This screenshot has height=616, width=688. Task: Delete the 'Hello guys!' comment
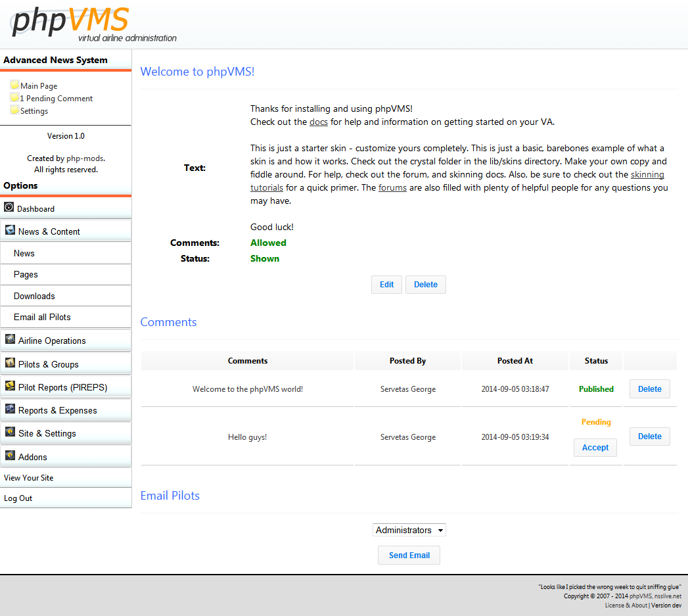[x=649, y=437]
